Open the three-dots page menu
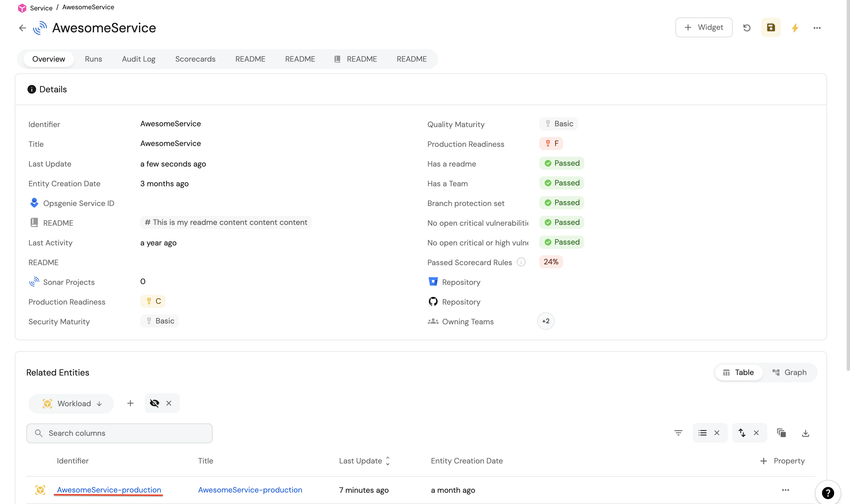Image resolution: width=850 pixels, height=504 pixels. point(817,28)
